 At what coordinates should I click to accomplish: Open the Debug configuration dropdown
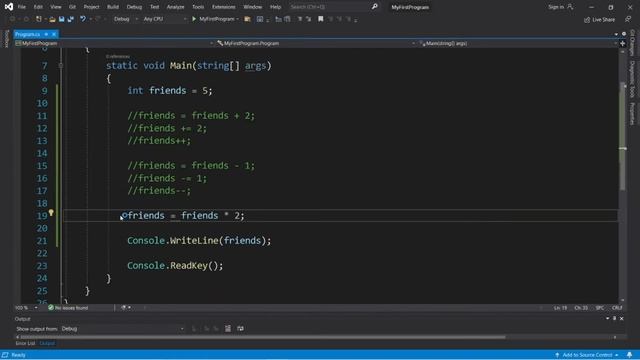tap(126, 19)
